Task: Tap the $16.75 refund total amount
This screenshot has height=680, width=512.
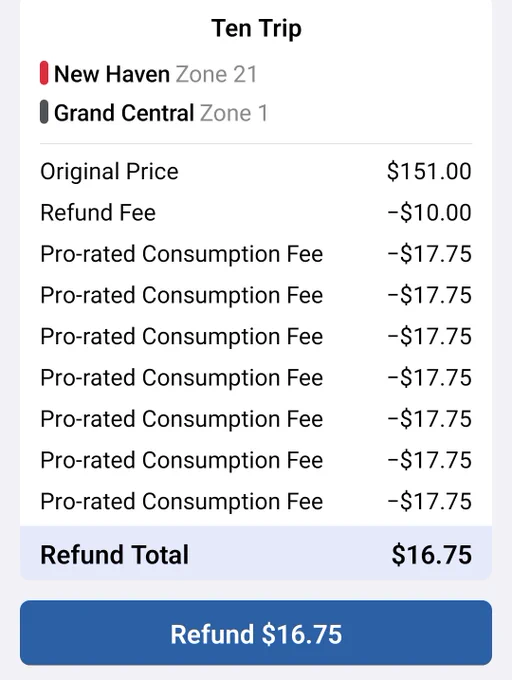Action: (432, 554)
